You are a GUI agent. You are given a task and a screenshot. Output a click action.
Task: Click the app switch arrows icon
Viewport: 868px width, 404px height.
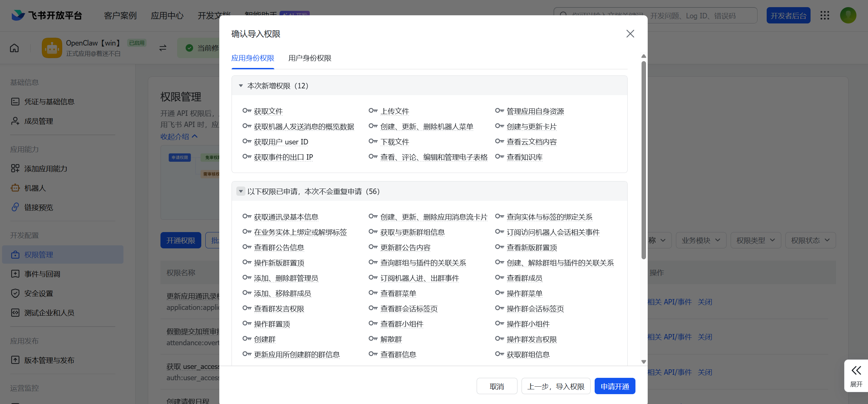pyautogui.click(x=163, y=48)
